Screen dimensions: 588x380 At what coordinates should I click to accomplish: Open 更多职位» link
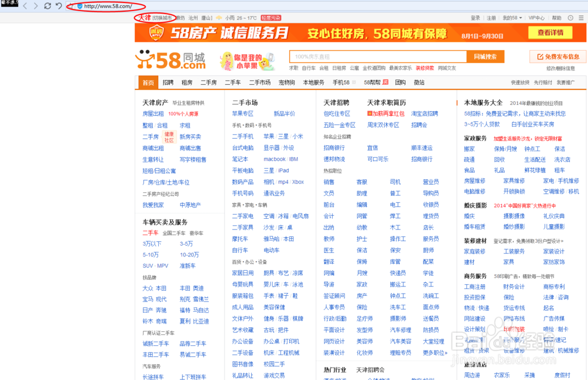(x=435, y=352)
